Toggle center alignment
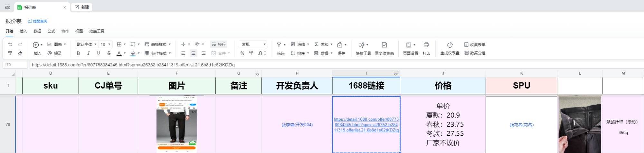The width and height of the screenshot is (644, 153). point(193,53)
